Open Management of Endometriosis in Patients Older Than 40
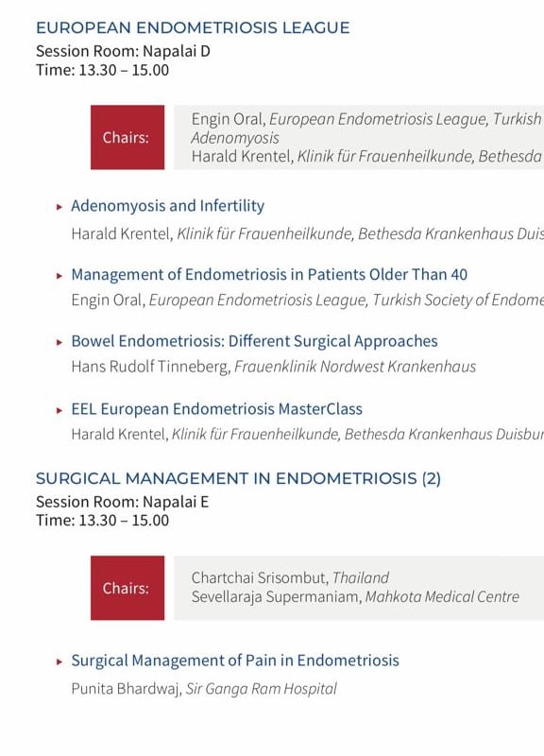Screen dimensions: 544x756 (x=269, y=275)
